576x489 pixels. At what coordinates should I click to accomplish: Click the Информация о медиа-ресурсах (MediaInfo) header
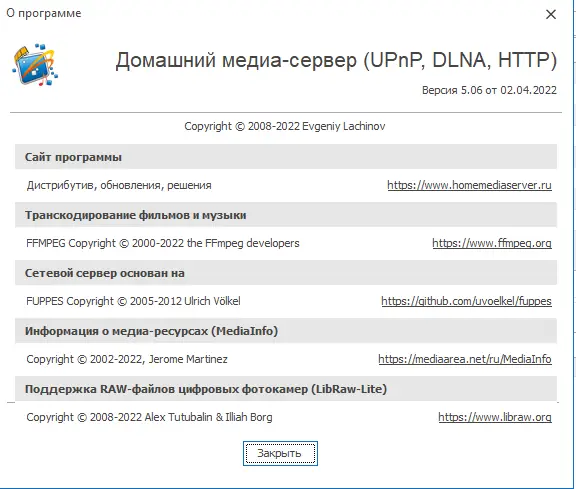[x=286, y=331]
